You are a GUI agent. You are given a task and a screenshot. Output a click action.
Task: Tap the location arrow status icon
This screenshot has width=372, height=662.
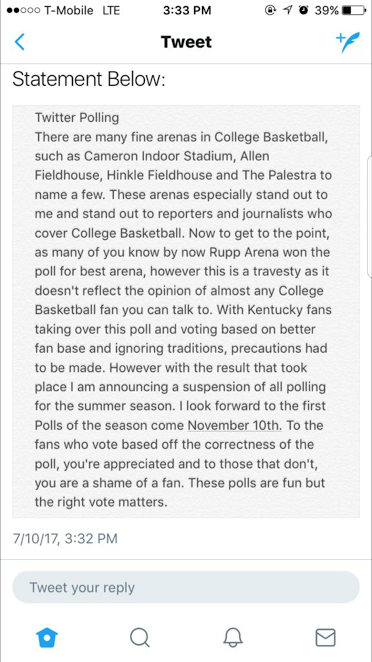click(288, 11)
